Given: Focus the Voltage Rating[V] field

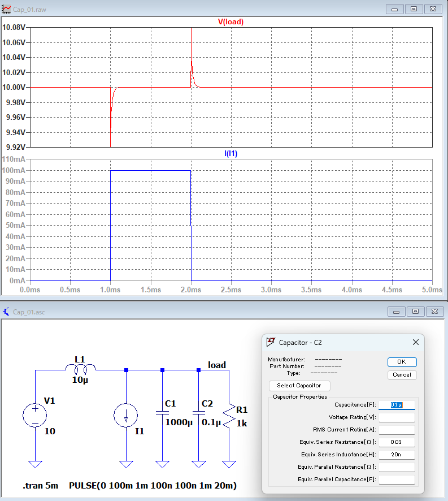Looking at the screenshot, I should click(397, 417).
